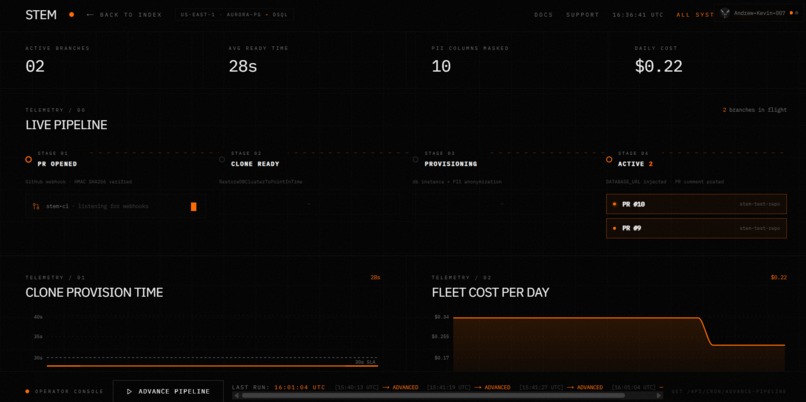
Task: Select the PR OPENED stage title
Action: (x=57, y=164)
